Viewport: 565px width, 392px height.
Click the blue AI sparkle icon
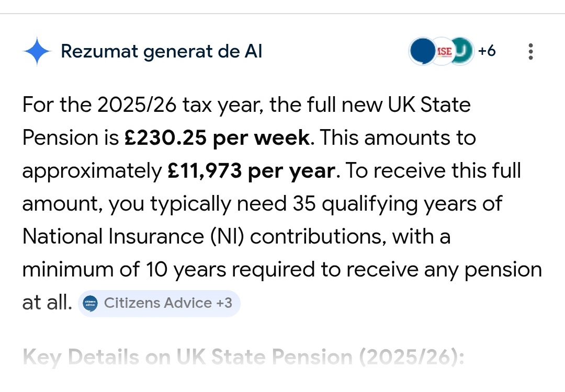[37, 52]
